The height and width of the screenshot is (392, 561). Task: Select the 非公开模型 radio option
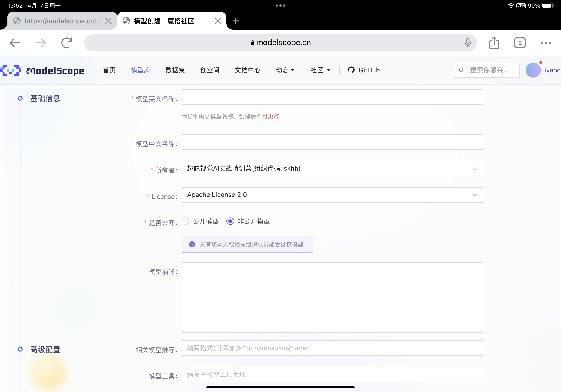coord(230,221)
